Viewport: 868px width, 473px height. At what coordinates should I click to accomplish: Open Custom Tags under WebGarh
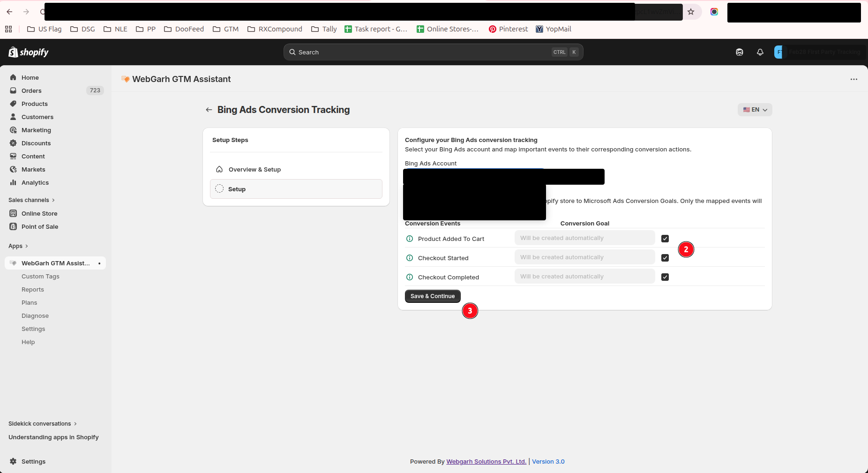[40, 276]
